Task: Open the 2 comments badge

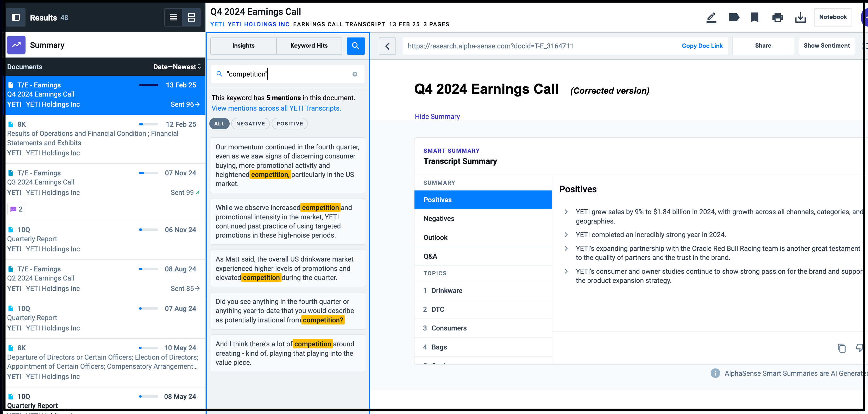Action: coord(16,209)
